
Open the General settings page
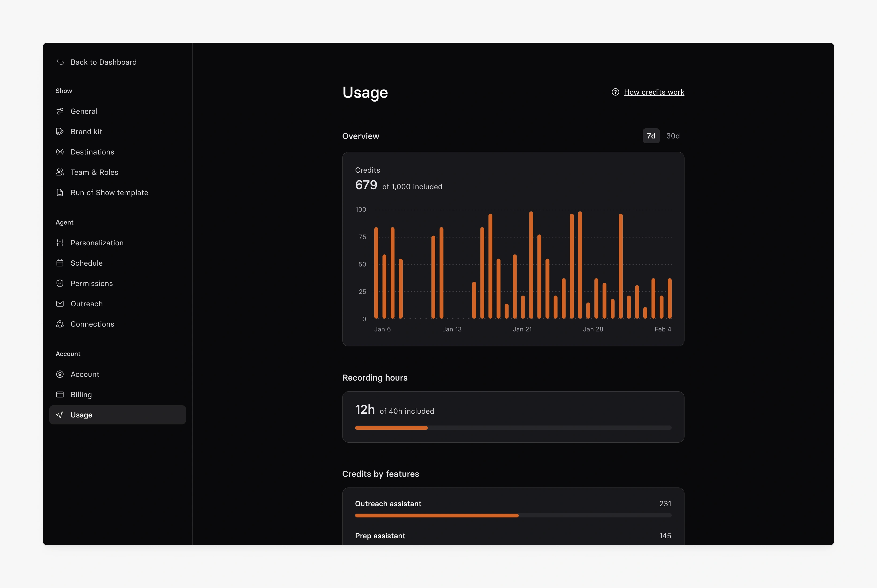117,111
